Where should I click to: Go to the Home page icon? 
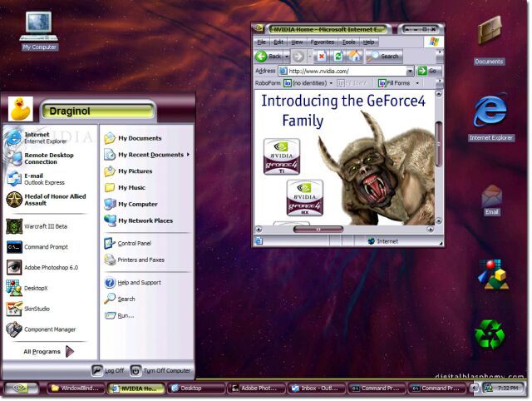[x=355, y=57]
